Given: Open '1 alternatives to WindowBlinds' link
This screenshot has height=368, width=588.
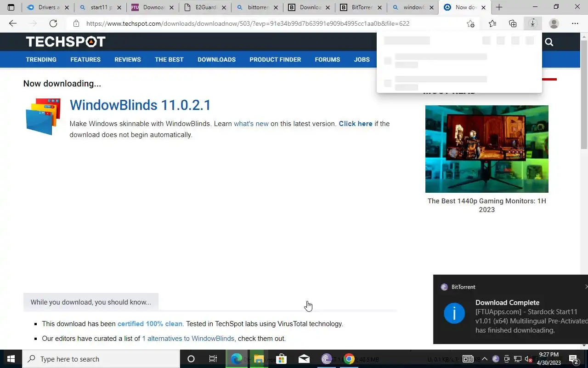Looking at the screenshot, I should tap(188, 339).
